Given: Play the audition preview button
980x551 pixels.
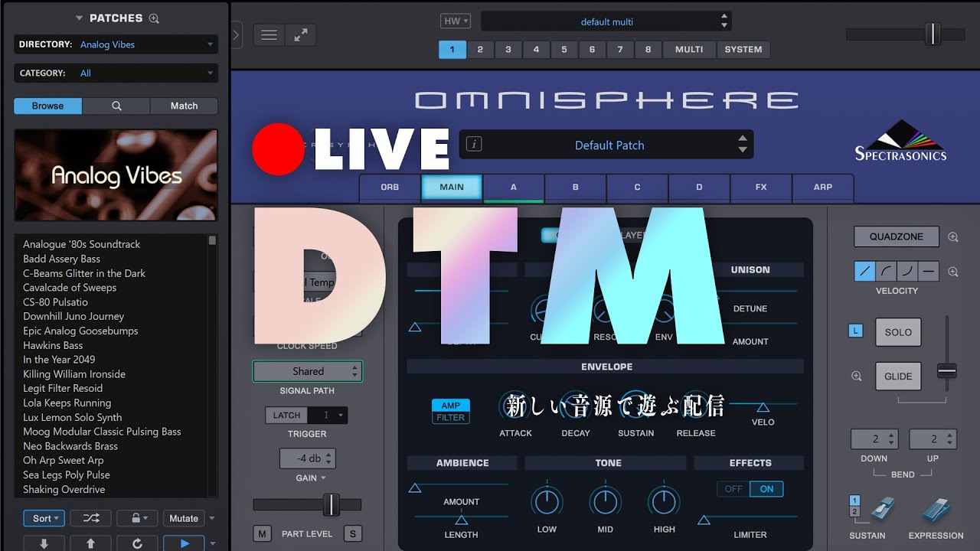Looking at the screenshot, I should [184, 543].
